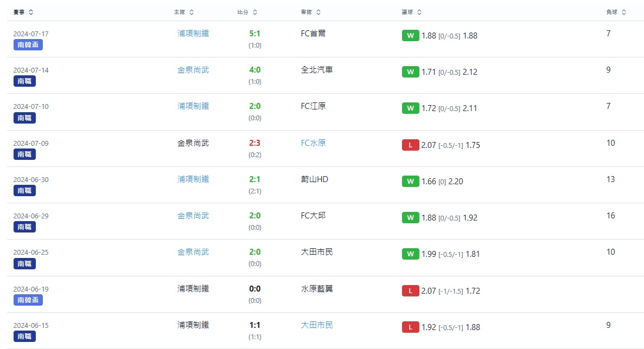Screen dimensions: 644x349
Task: Click the W badge next to odds 1.71
Action: coord(410,72)
